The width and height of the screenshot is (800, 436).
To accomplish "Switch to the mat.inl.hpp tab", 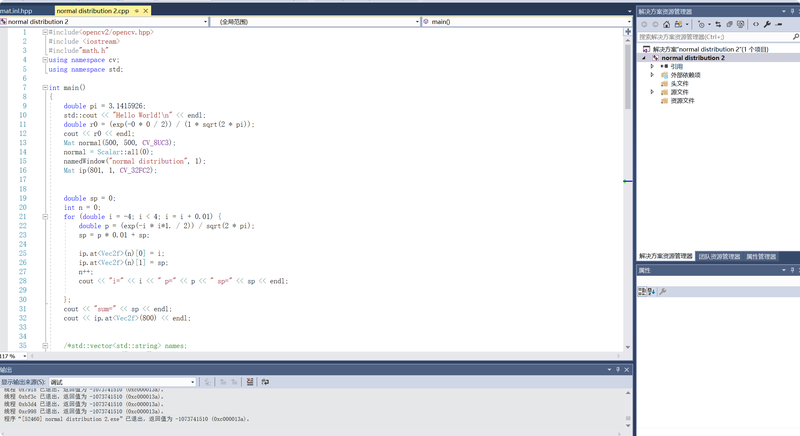I will (x=16, y=11).
